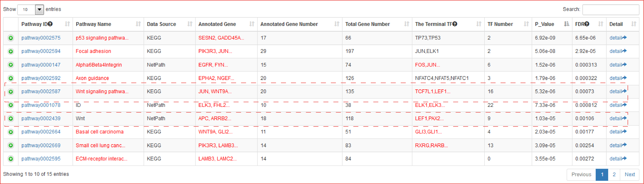Click the Next pagination button
This screenshot has width=644, height=184.
tap(630, 175)
